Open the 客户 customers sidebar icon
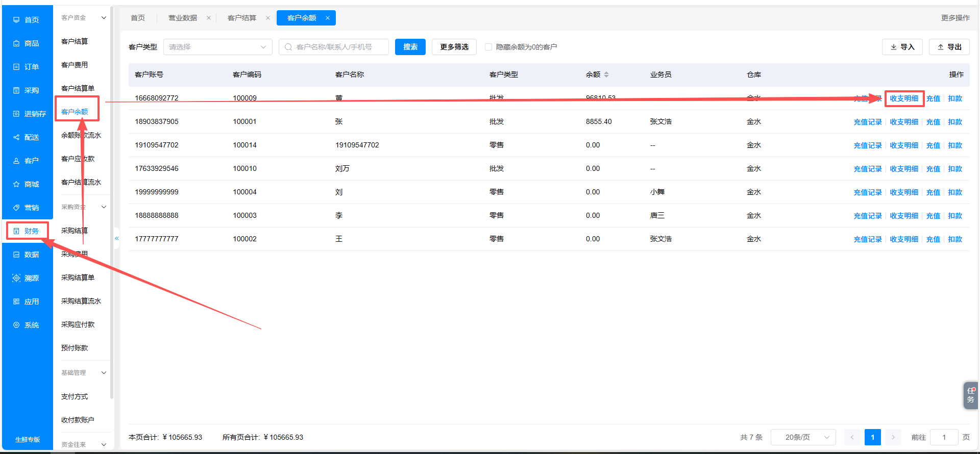The width and height of the screenshot is (980, 454). [x=16, y=161]
